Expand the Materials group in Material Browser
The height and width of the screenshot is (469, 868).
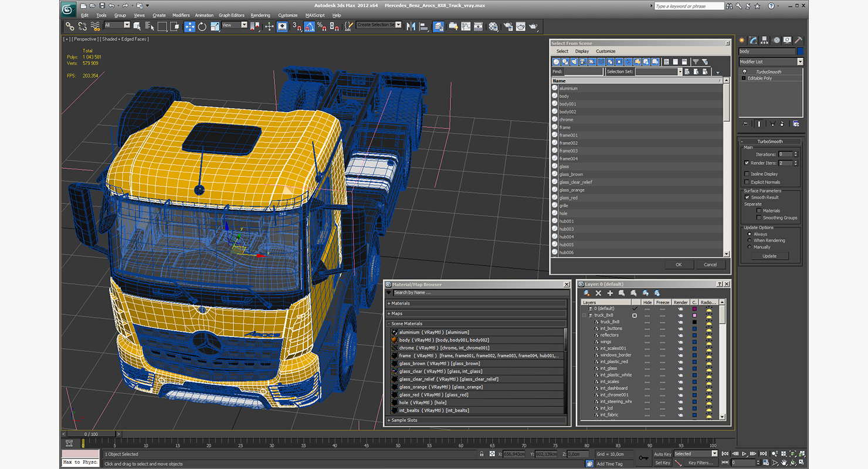tap(476, 304)
